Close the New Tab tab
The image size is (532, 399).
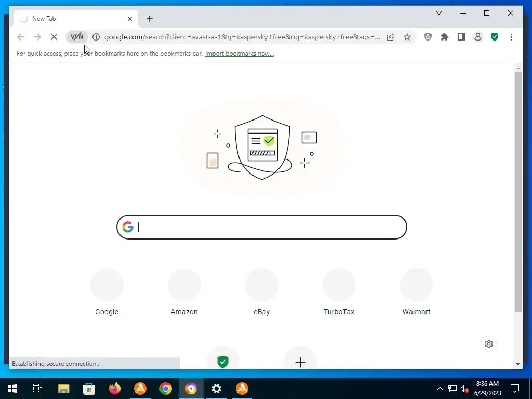pyautogui.click(x=130, y=19)
